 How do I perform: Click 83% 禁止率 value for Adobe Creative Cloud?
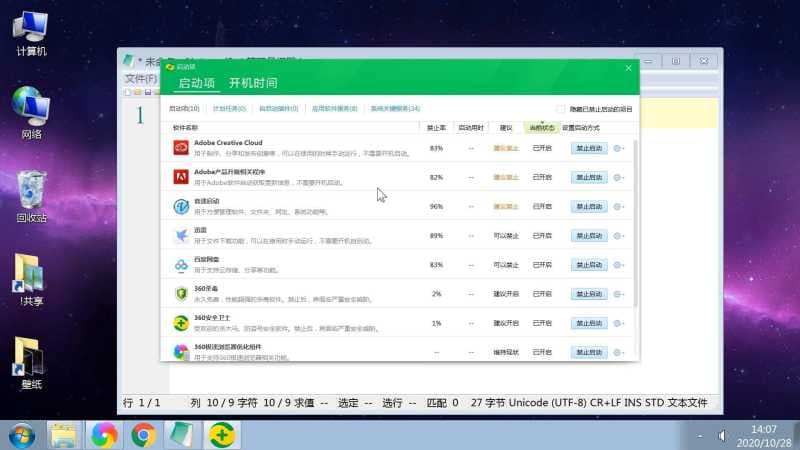(x=436, y=148)
